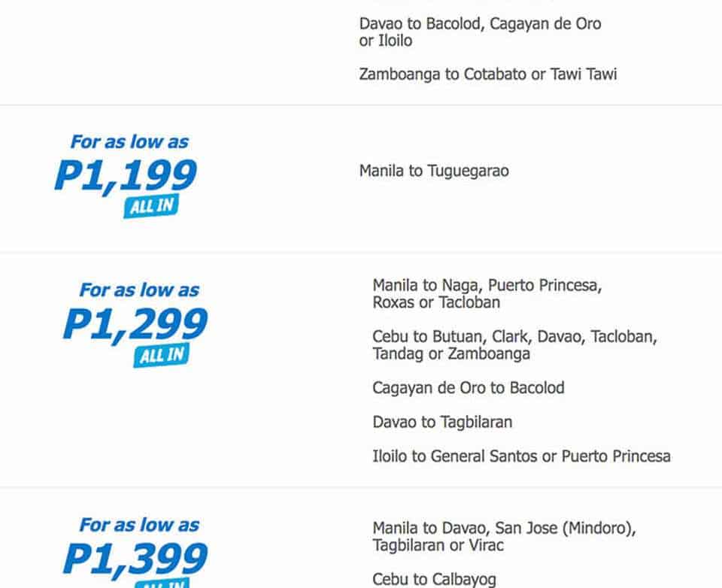This screenshot has height=588, width=722.
Task: Tap the ALL IN badge under P1,299
Action: pos(161,355)
